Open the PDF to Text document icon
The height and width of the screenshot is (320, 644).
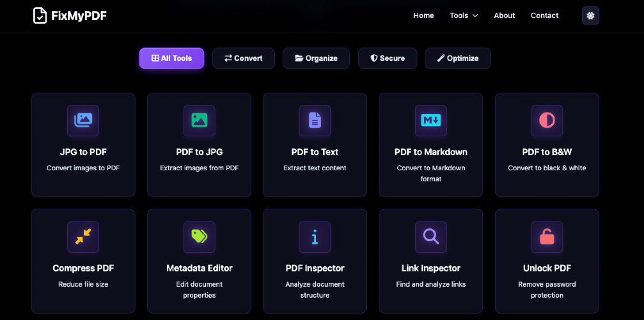tap(315, 120)
